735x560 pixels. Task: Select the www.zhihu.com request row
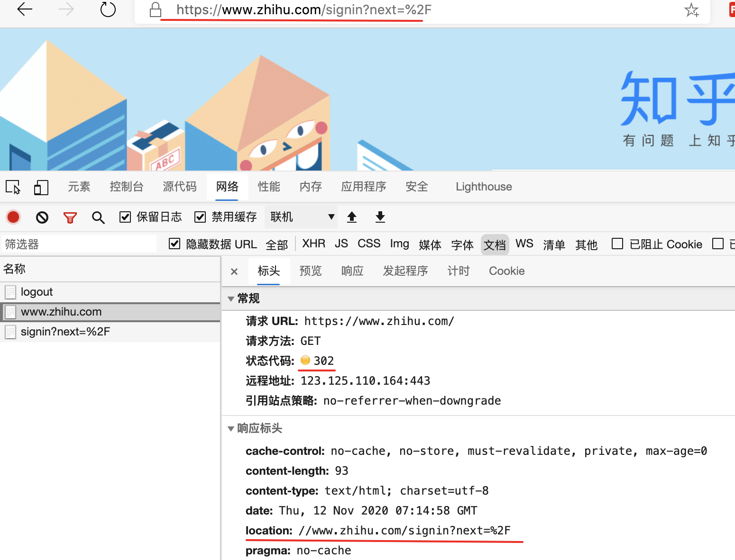110,312
